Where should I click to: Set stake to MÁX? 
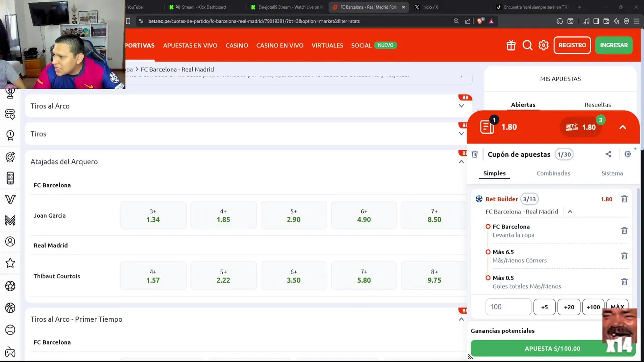coord(617,307)
